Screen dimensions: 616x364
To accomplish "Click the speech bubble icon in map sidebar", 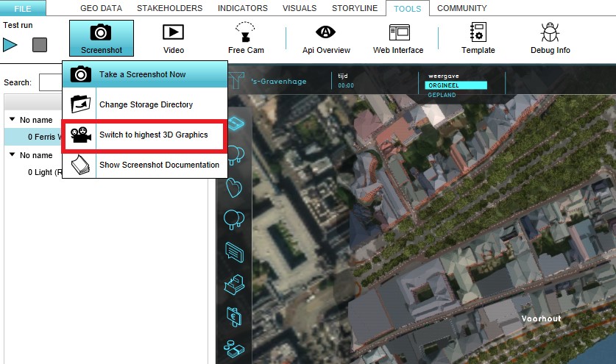I will click(x=235, y=251).
